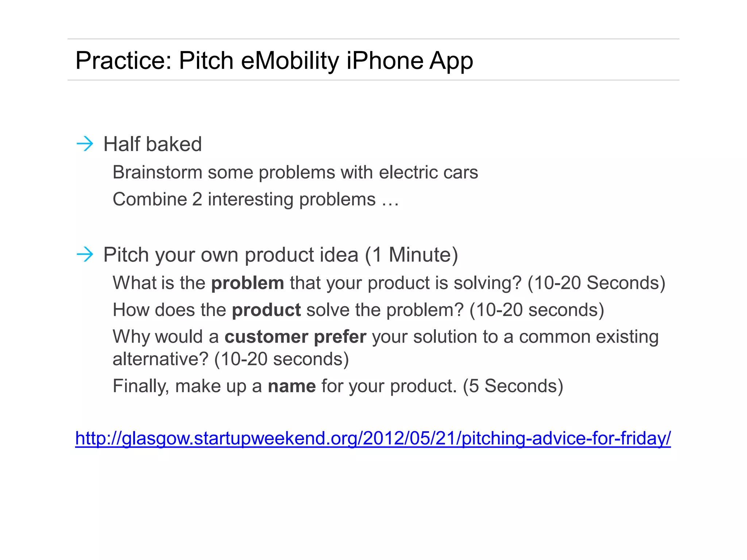Click the bold word product
747x560 pixels.
(x=266, y=310)
